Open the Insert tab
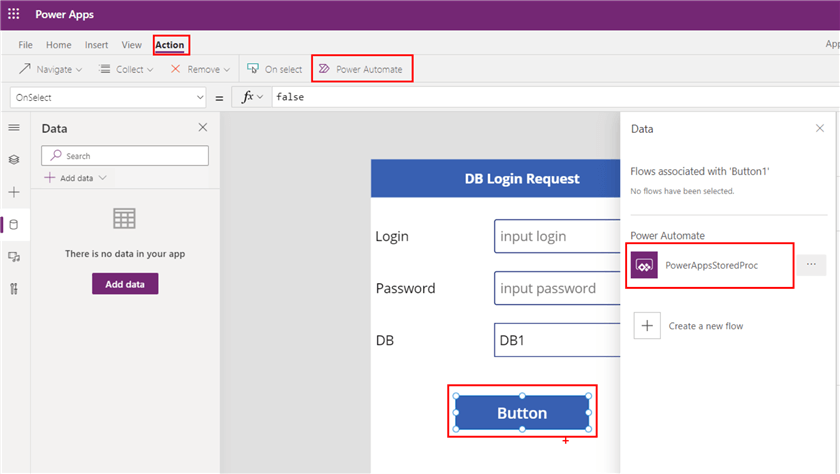The height and width of the screenshot is (474, 840). click(96, 45)
